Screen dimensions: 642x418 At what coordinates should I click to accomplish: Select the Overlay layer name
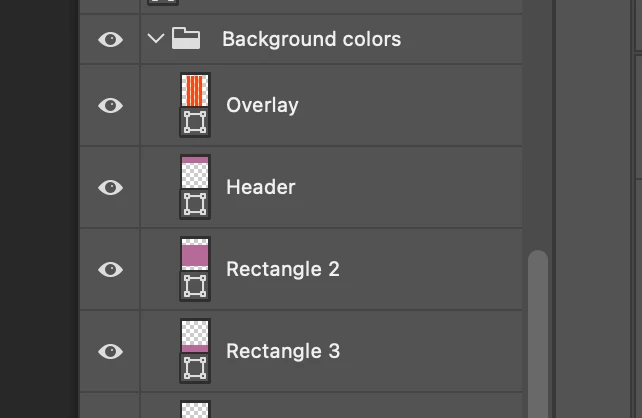[262, 105]
